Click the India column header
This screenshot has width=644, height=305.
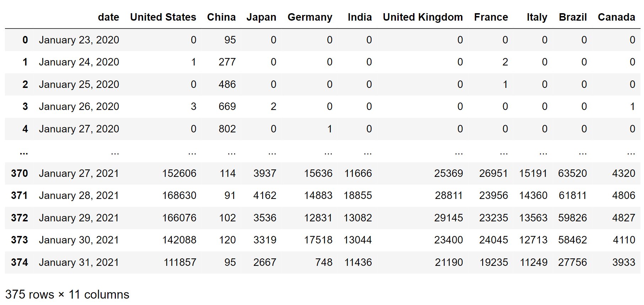tap(360, 17)
